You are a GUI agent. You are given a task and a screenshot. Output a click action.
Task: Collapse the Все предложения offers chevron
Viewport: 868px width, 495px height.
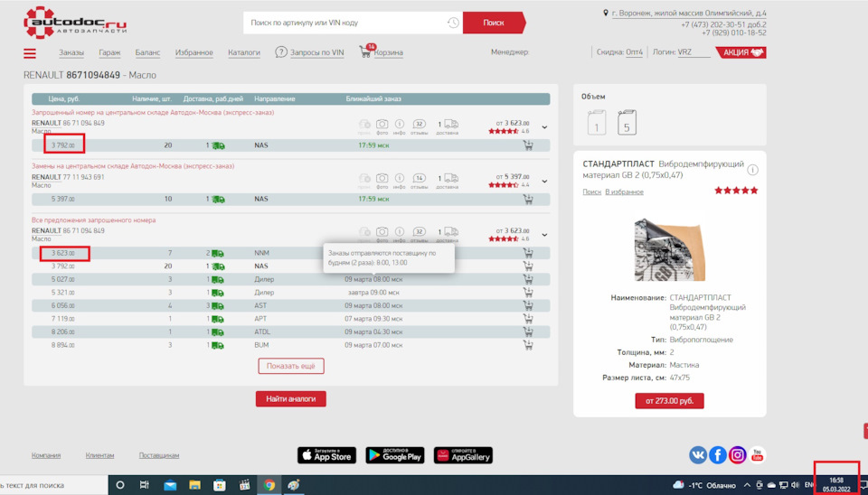tap(544, 235)
